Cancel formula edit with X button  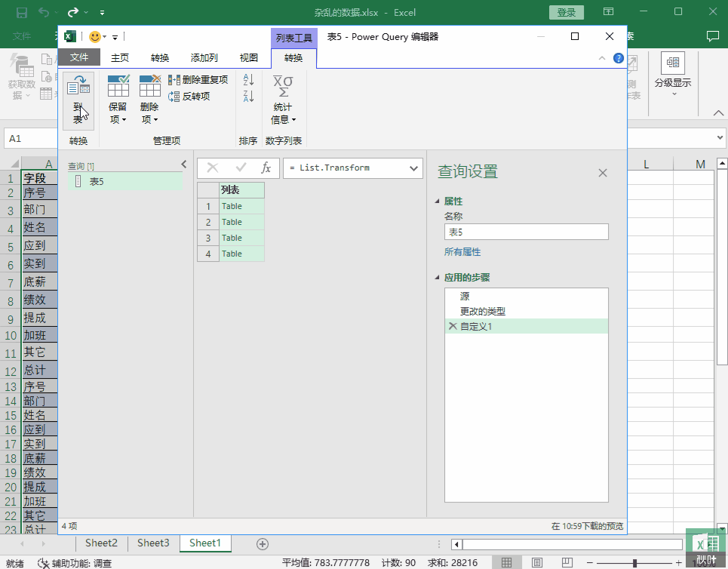[213, 168]
